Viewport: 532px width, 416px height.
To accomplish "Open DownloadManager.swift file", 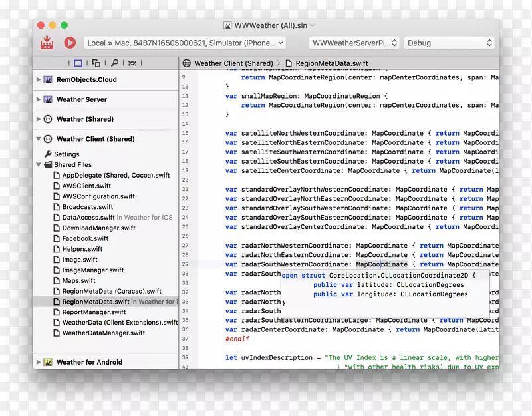I will (98, 228).
